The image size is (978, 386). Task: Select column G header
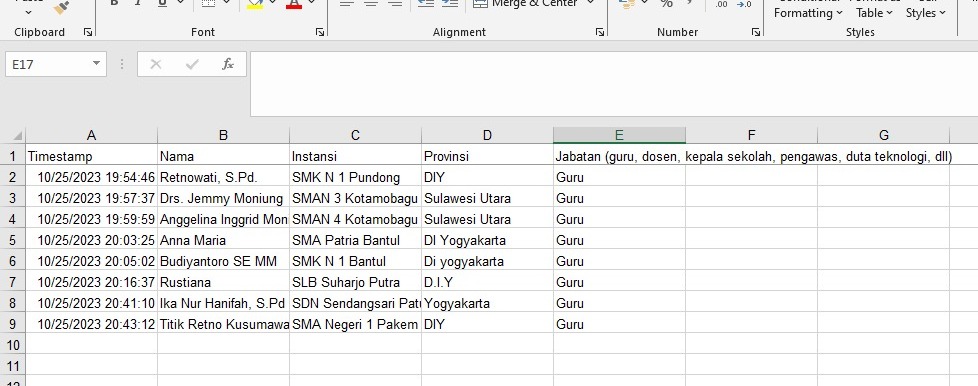(x=883, y=135)
